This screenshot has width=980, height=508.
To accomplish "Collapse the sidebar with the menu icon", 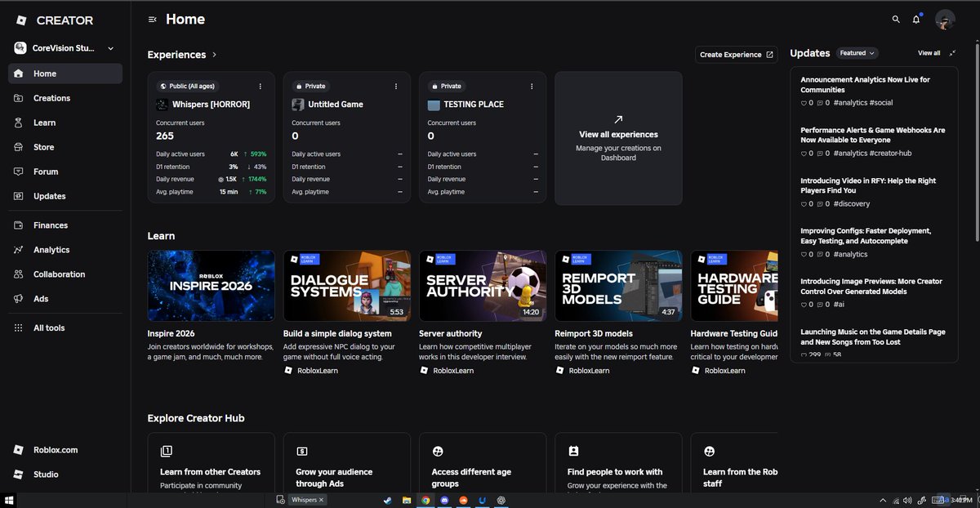I will (x=153, y=20).
